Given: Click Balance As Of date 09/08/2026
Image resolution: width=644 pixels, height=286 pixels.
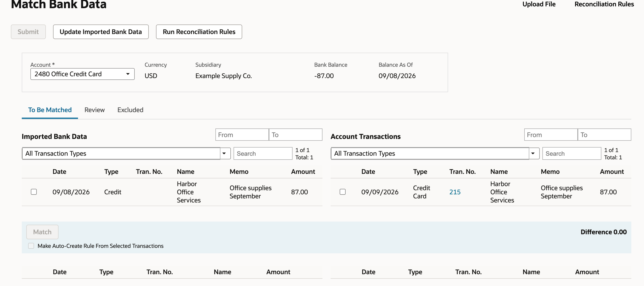Looking at the screenshot, I should click(x=397, y=76).
